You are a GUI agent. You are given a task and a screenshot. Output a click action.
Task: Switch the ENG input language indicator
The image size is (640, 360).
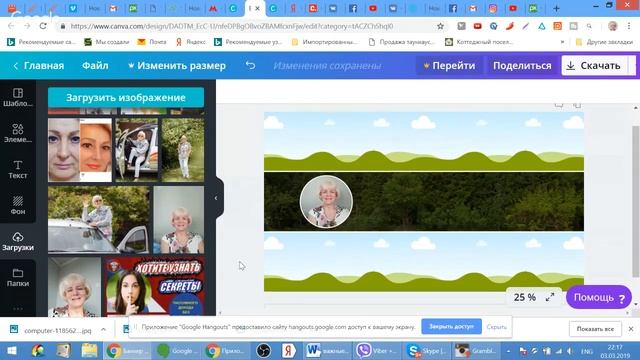(x=587, y=351)
